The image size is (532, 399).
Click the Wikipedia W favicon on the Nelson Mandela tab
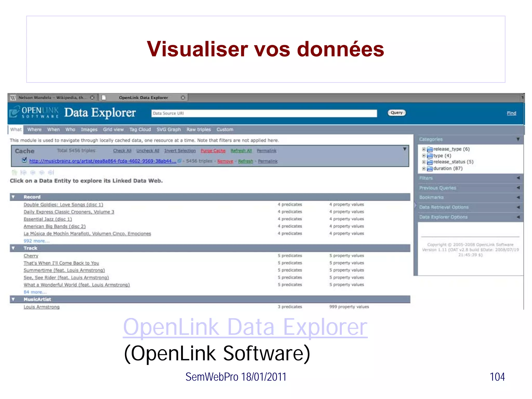click(13, 98)
